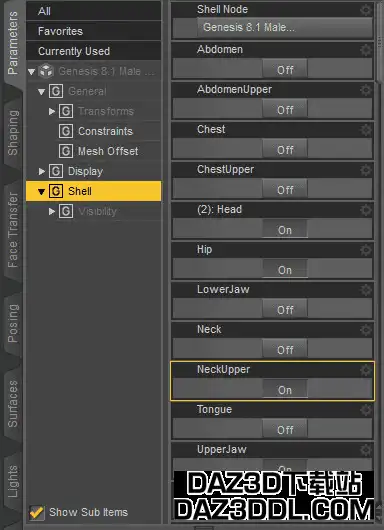
Task: Toggle the NeckUpper On switch
Action: [285, 389]
